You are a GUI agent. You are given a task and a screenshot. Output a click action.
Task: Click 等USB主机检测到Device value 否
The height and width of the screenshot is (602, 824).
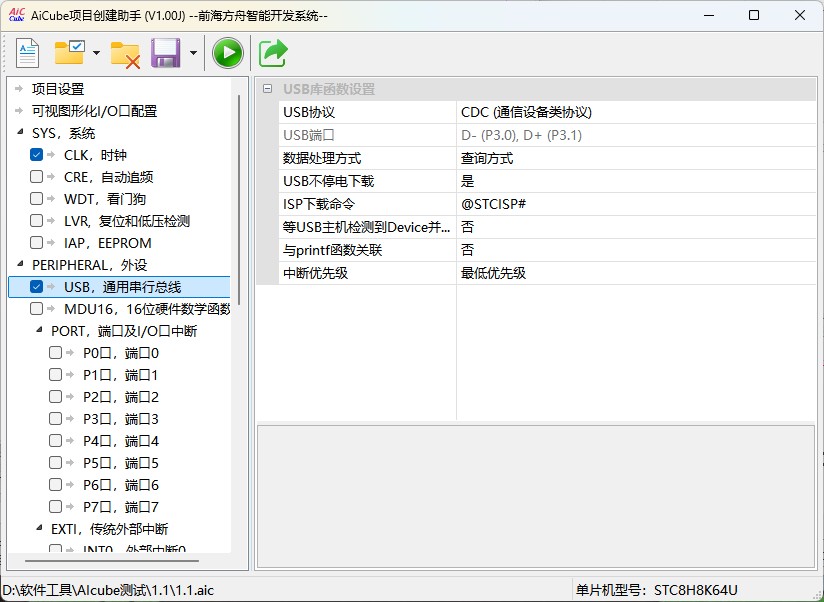point(636,227)
